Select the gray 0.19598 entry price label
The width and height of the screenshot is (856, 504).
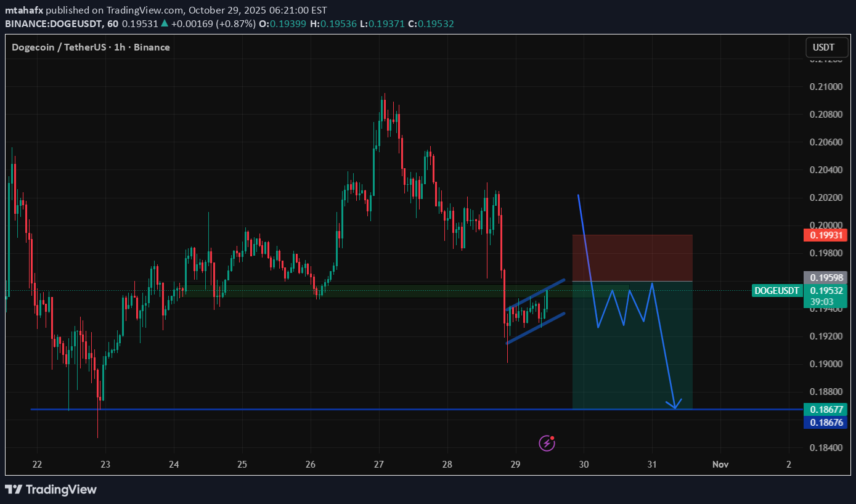pos(825,277)
